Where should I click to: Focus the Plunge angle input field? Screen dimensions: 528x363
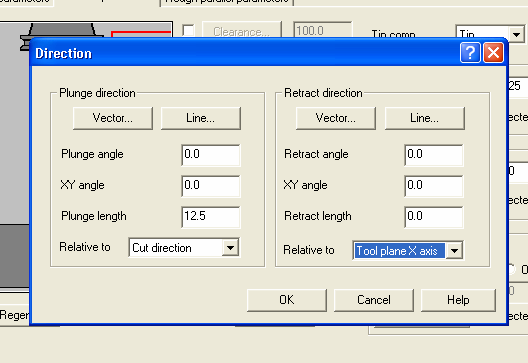point(211,155)
